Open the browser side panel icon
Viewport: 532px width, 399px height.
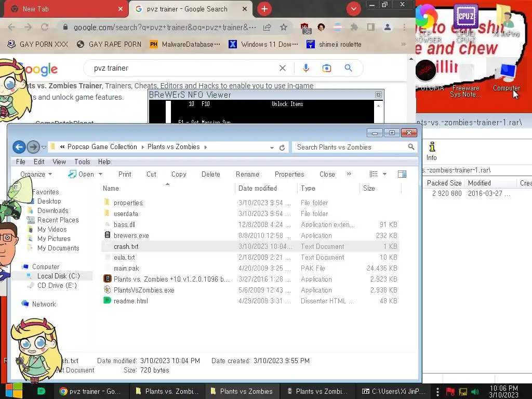371,27
